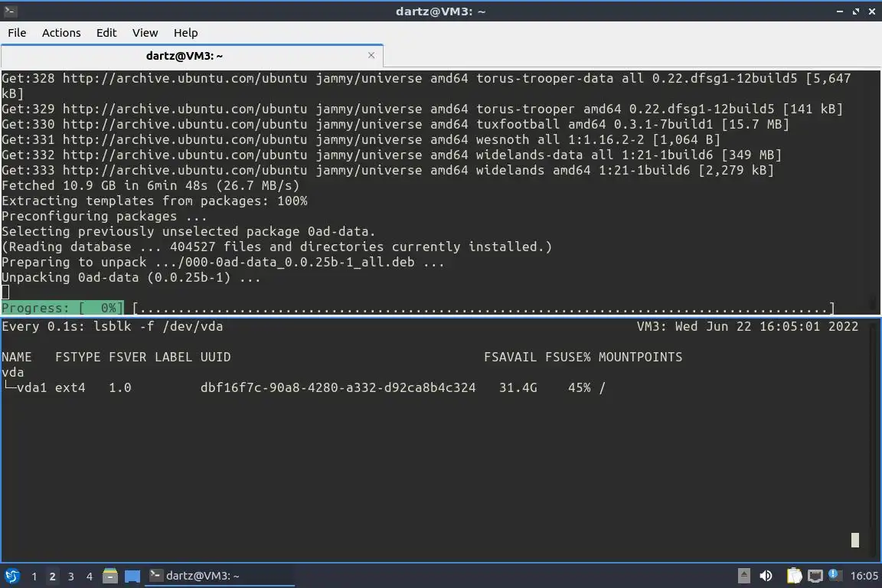Open the Edit menu
This screenshot has width=882, height=588.
106,33
